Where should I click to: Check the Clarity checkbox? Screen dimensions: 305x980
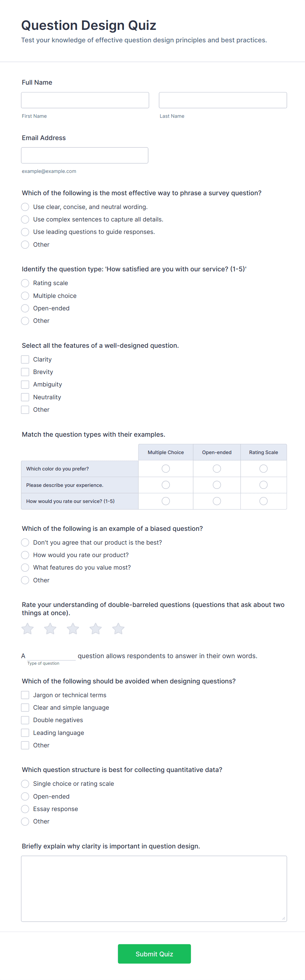point(25,360)
